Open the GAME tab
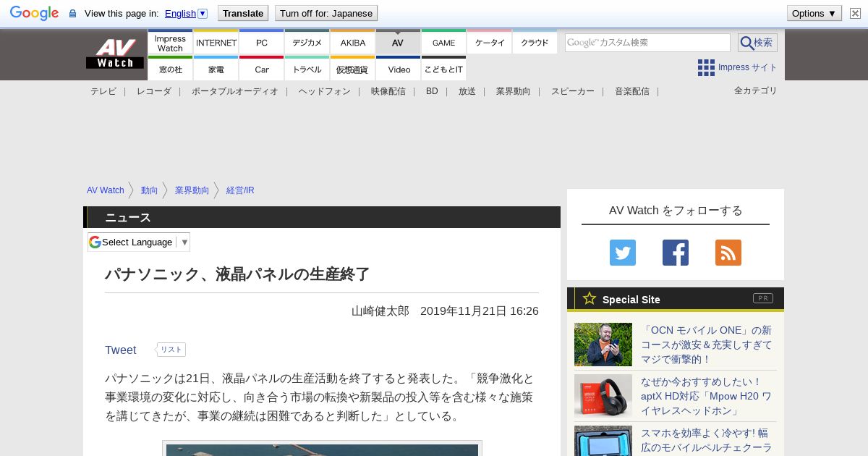Viewport: 868px width, 456px height. point(444,42)
